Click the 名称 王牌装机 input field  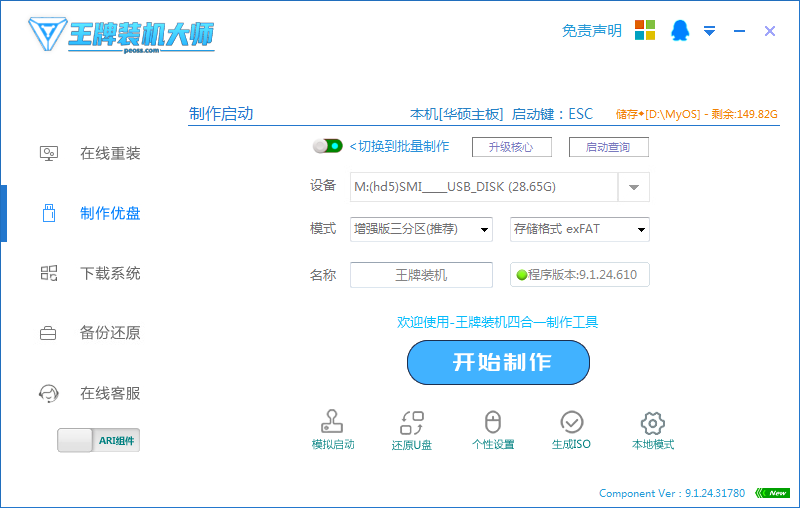tap(421, 275)
